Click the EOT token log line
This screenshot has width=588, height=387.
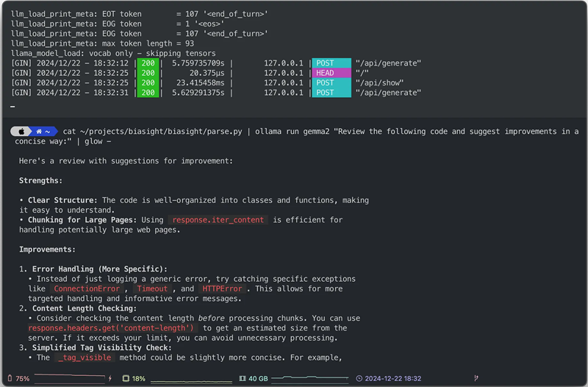(140, 14)
